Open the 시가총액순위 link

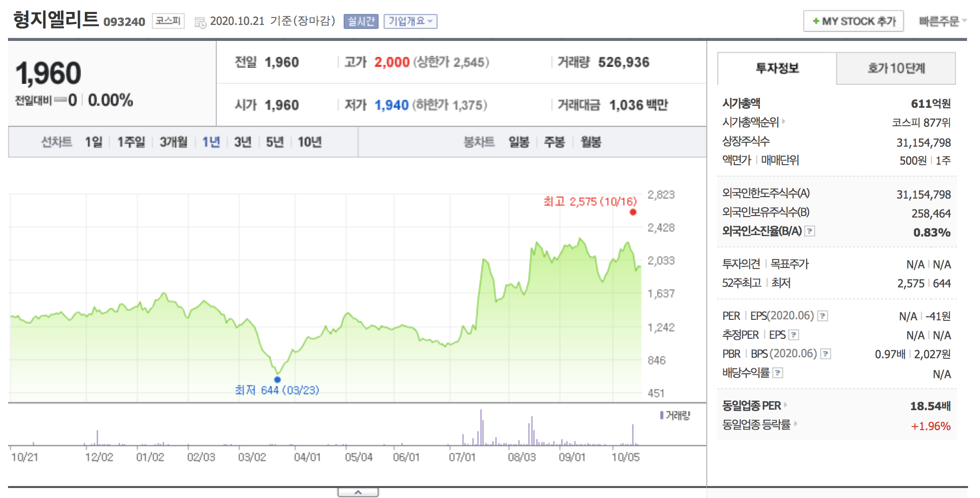[x=753, y=122]
